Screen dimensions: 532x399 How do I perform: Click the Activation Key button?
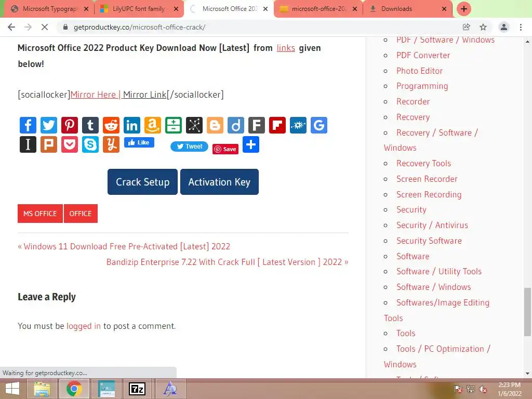coord(220,182)
